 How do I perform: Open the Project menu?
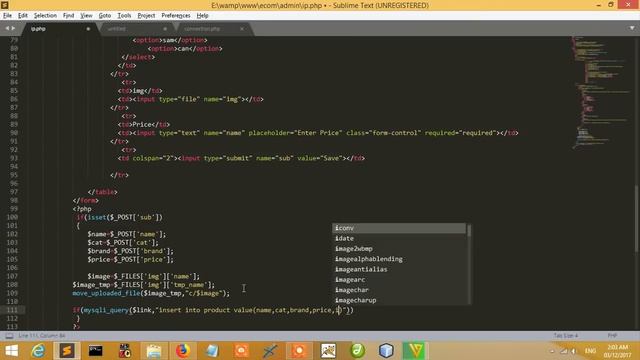(146, 16)
